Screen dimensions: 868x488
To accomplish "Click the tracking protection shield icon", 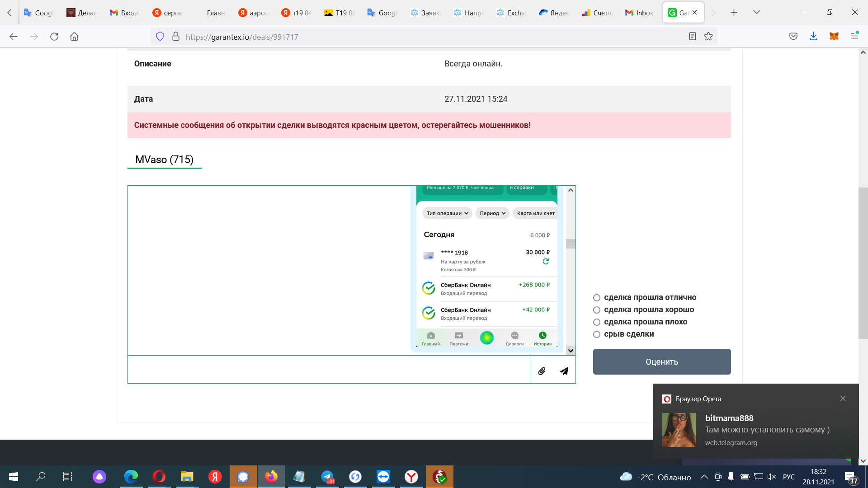I will click(x=160, y=37).
